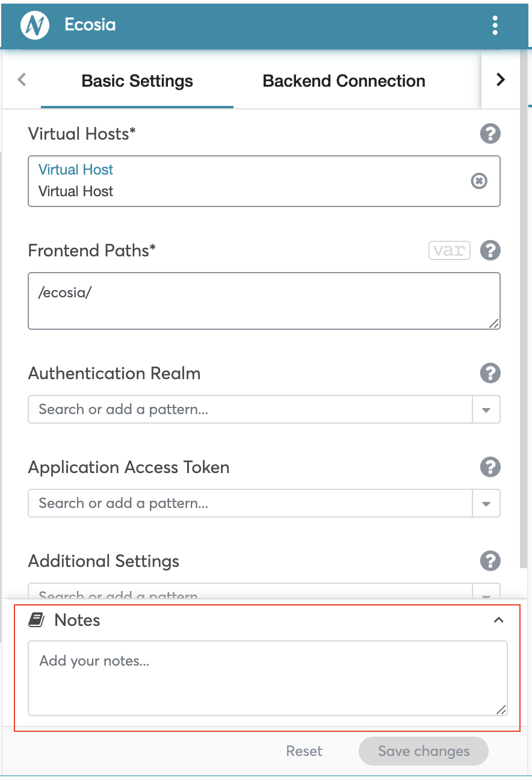Show help for Application Access Token

(x=490, y=467)
